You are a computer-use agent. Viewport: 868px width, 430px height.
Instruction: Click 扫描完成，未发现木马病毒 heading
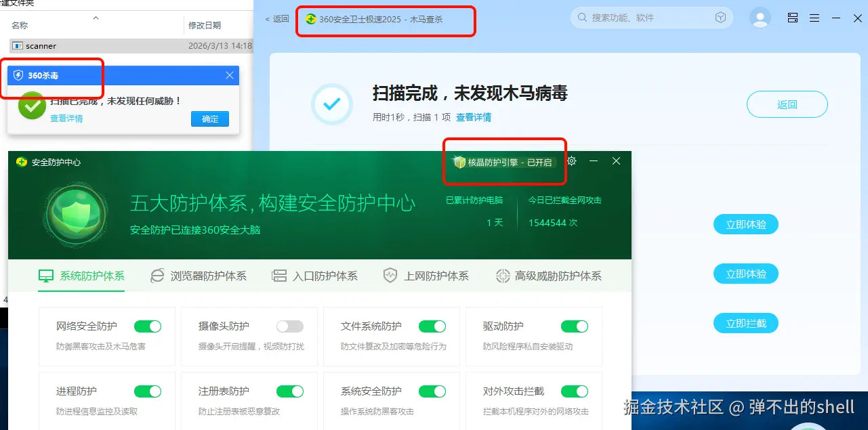click(470, 93)
